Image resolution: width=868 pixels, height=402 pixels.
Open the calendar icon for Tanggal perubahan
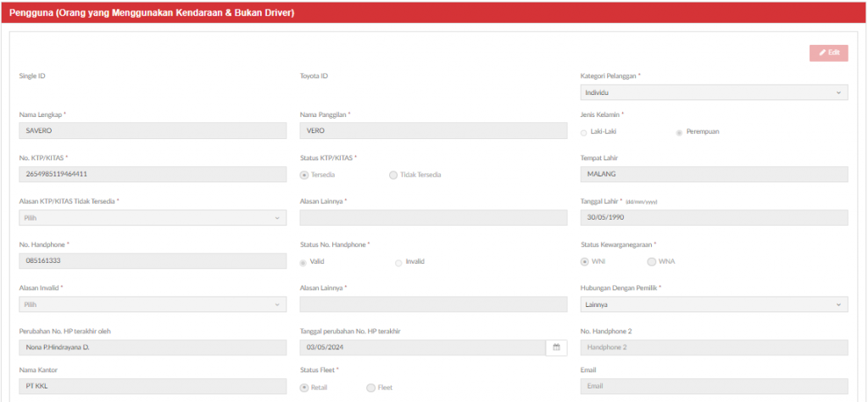(556, 347)
